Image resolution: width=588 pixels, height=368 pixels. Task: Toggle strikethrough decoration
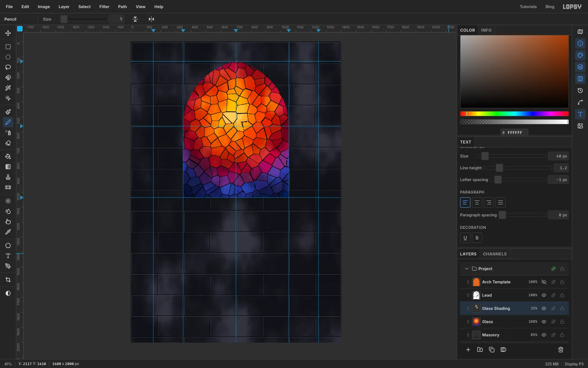(x=477, y=238)
